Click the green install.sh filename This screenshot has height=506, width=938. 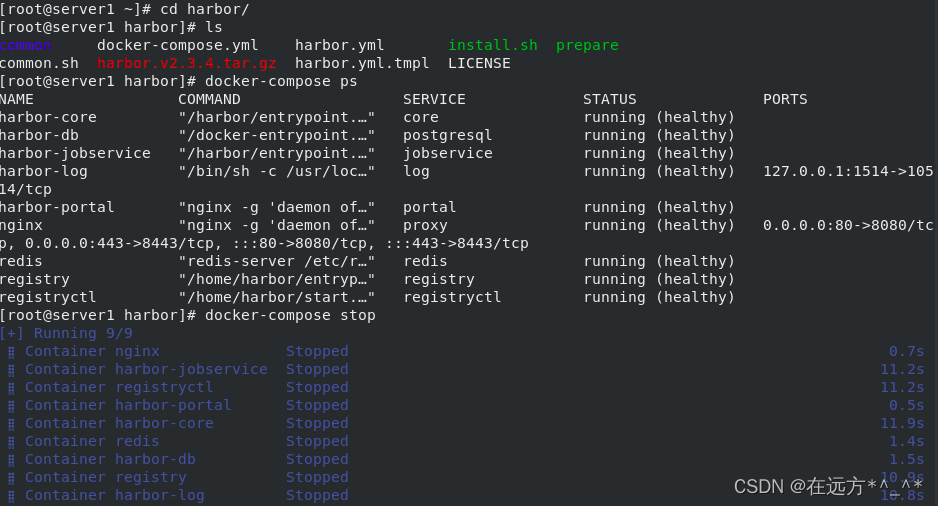[x=493, y=45]
